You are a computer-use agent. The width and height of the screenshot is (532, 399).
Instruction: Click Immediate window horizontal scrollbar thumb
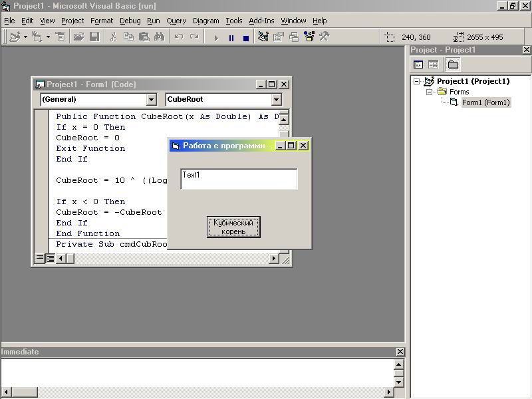[24, 392]
